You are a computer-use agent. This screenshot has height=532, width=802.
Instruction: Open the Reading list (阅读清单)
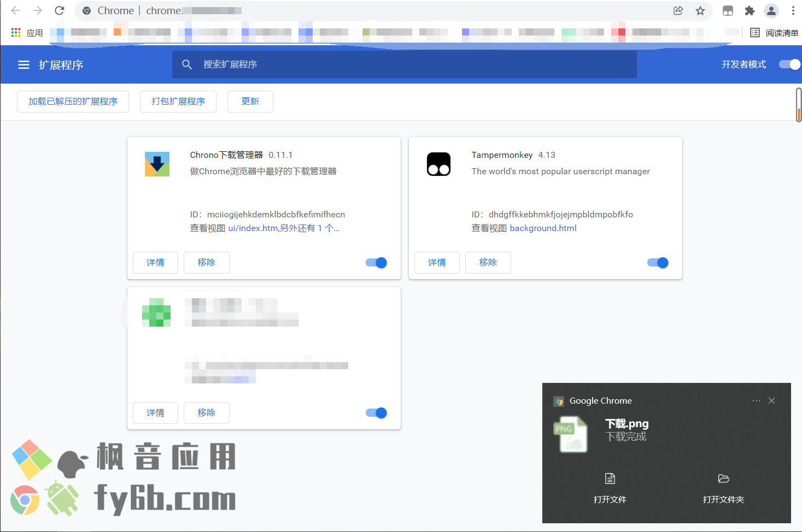[x=774, y=33]
